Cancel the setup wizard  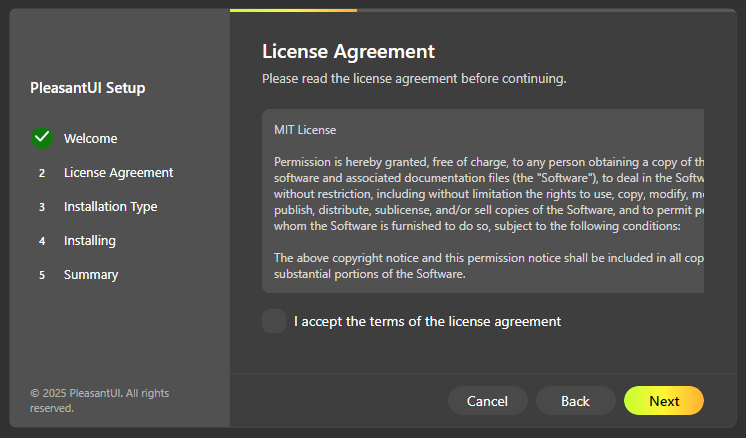click(x=487, y=401)
